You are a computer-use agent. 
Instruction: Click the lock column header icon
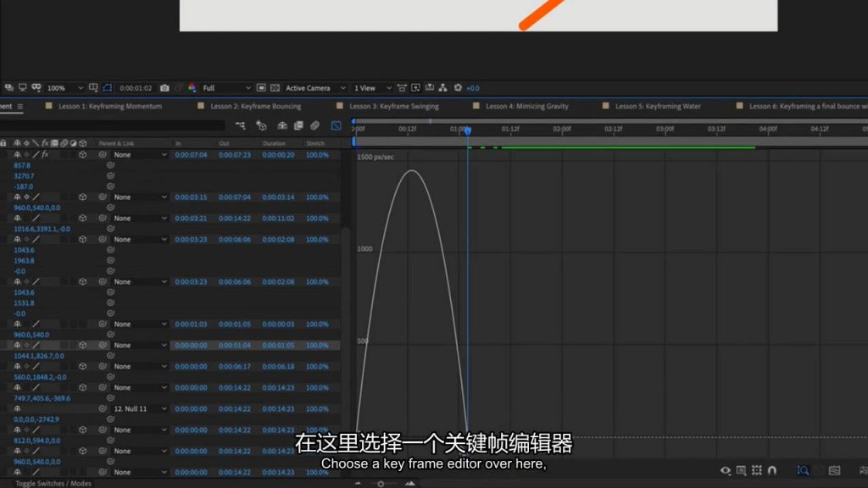tap(3, 143)
